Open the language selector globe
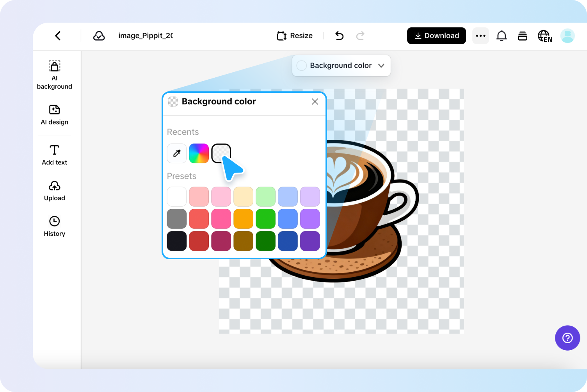 [545, 36]
